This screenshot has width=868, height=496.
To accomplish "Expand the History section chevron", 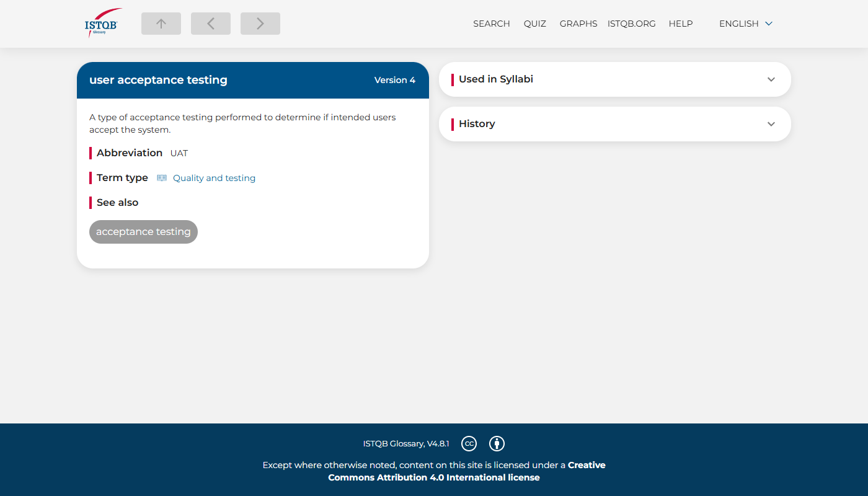I will [771, 124].
